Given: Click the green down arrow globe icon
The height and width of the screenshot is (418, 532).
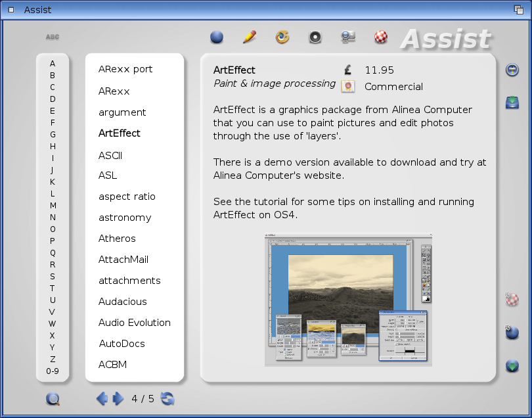Looking at the screenshot, I should (512, 365).
